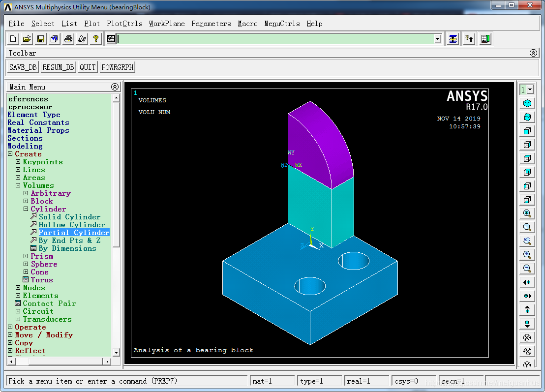Select Hollow Cylinder in tree
The width and height of the screenshot is (545, 392).
tap(72, 225)
